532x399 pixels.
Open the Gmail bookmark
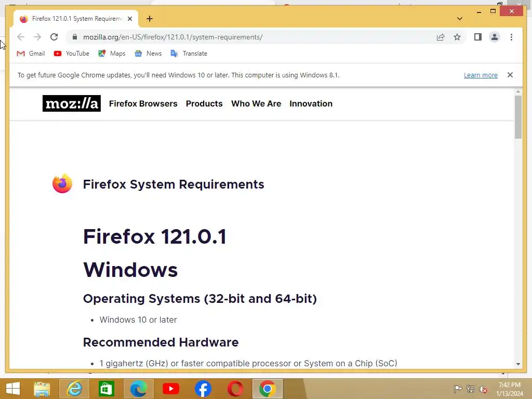[31, 54]
